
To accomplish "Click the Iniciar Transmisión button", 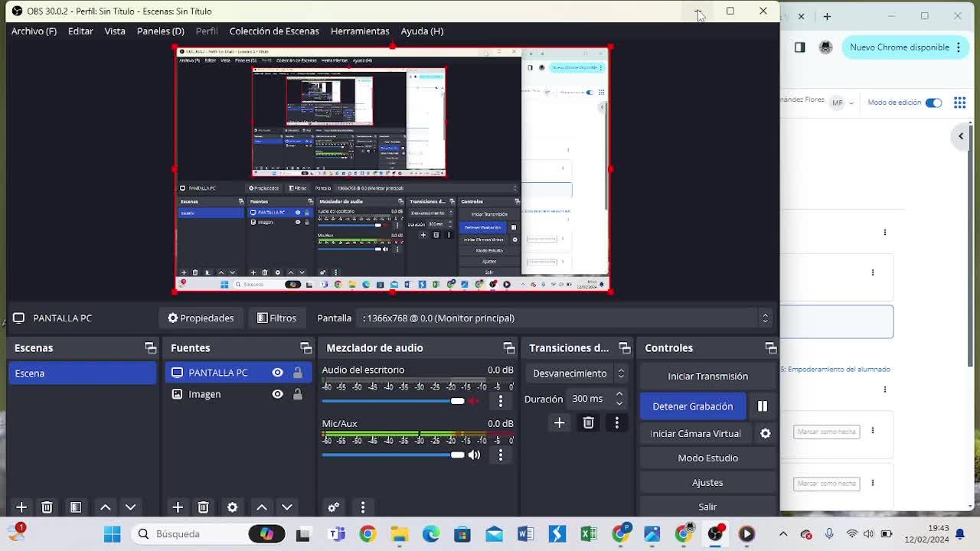I will [x=707, y=376].
